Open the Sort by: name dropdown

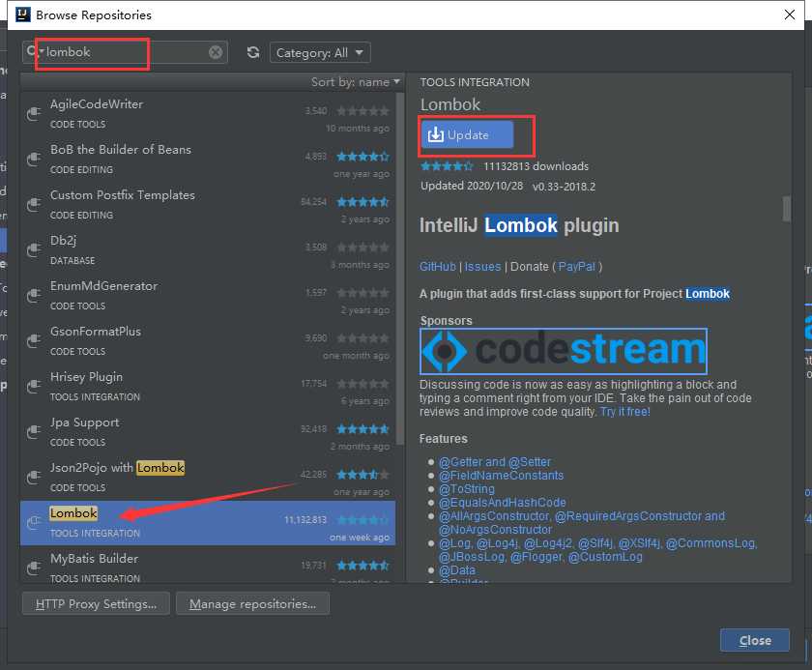coord(356,82)
